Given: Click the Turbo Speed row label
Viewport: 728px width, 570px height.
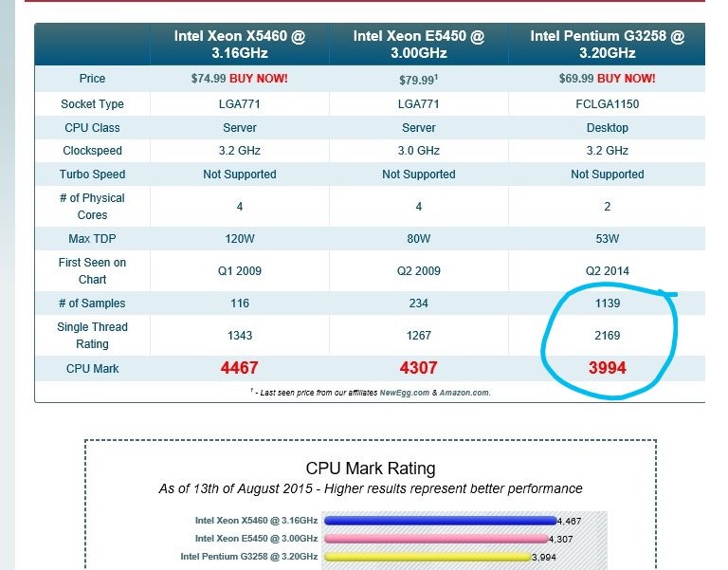Looking at the screenshot, I should click(x=92, y=175).
